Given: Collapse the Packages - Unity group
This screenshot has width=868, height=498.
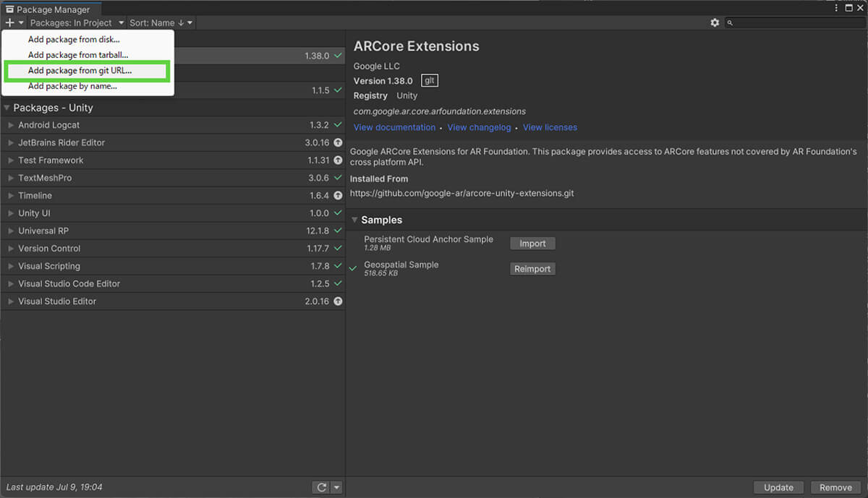Looking at the screenshot, I should [7, 108].
